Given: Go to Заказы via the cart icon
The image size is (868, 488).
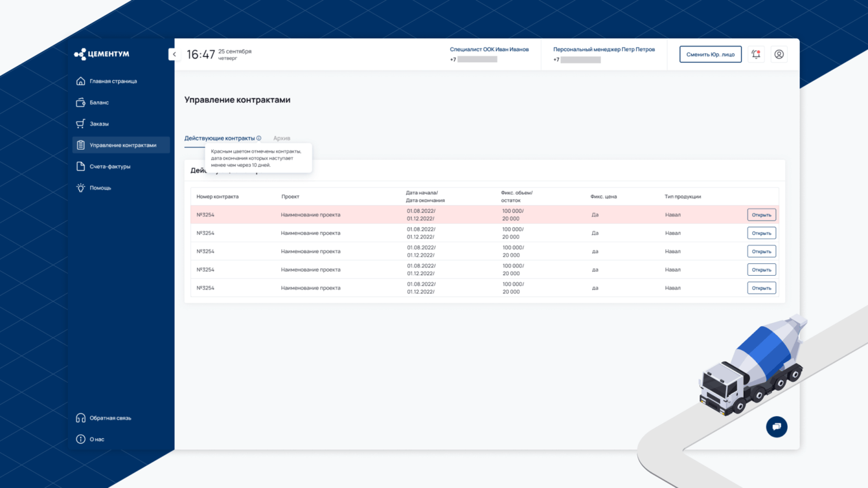Looking at the screenshot, I should pos(80,124).
